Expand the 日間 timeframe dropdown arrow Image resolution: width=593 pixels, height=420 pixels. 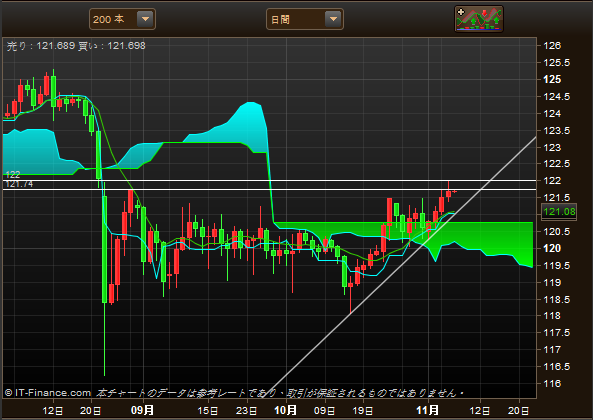[x=333, y=19]
